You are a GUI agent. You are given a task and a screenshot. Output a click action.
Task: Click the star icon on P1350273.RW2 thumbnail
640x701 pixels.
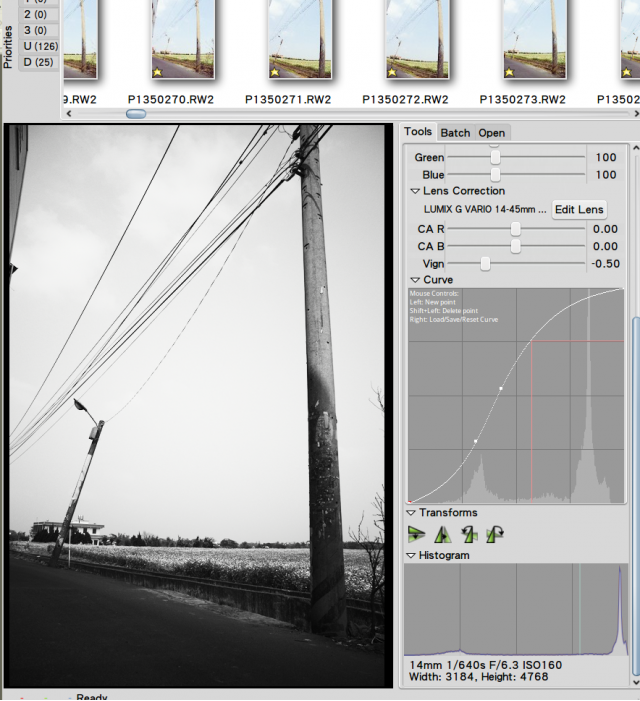pos(509,72)
